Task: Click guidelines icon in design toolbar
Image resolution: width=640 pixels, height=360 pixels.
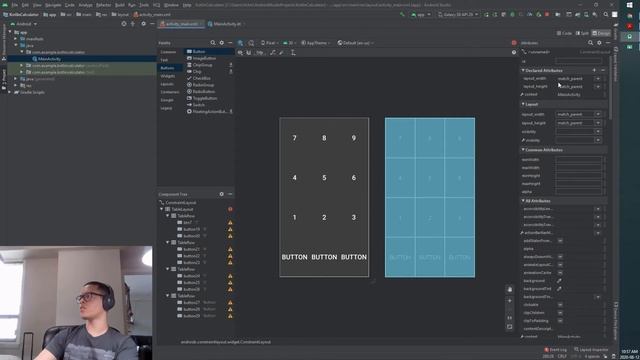Action: tap(293, 53)
